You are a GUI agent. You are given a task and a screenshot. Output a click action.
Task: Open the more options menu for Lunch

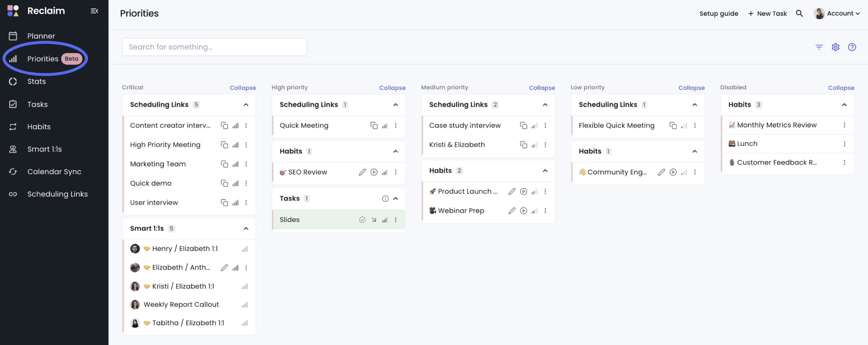(x=844, y=144)
